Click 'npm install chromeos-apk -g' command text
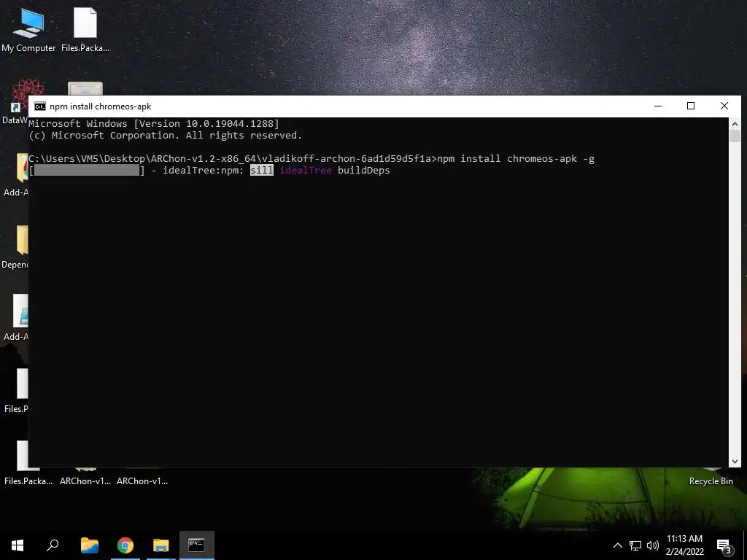The height and width of the screenshot is (560, 747). point(516,158)
